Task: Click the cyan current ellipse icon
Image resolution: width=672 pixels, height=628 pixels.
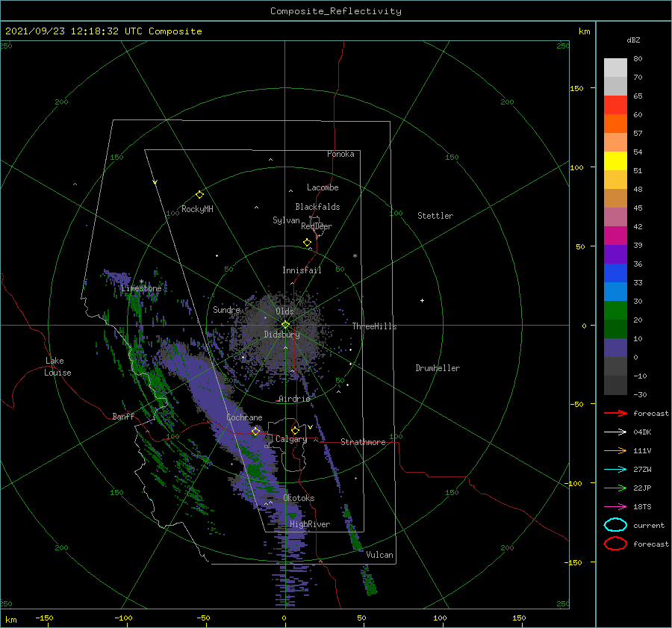Action: (x=615, y=525)
